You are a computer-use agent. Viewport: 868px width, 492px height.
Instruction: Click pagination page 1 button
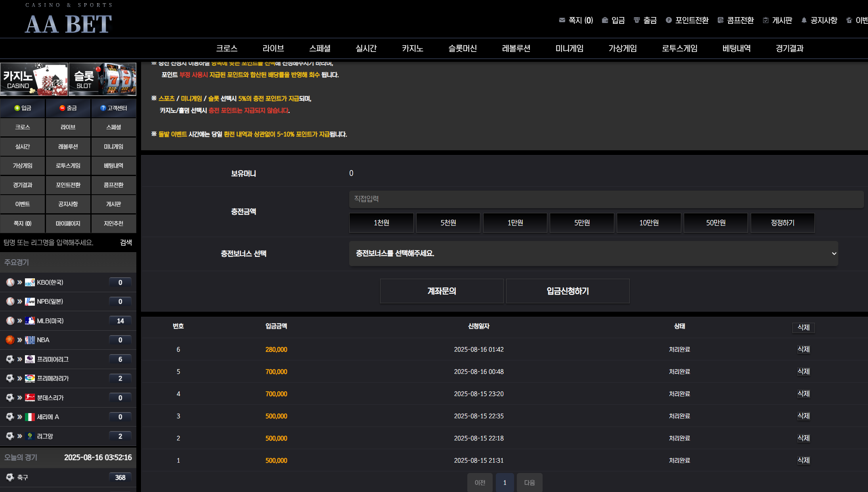coord(505,482)
